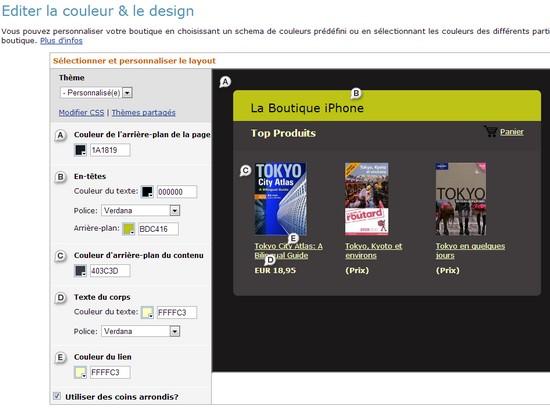Click the La Boutique iPhone header banner
Screen dimensions: 550x412
click(x=387, y=106)
